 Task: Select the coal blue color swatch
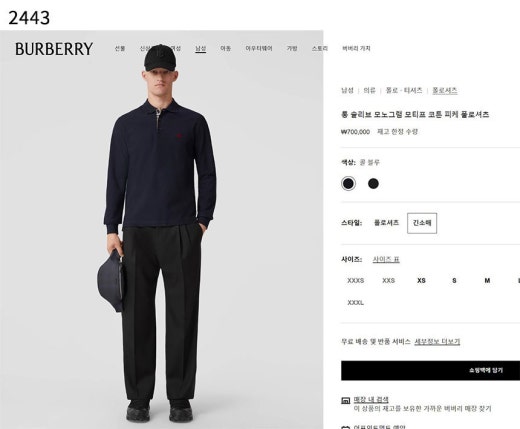(348, 183)
